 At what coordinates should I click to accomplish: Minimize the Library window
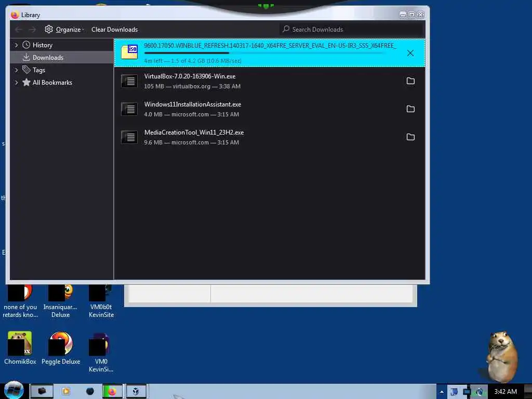click(403, 15)
